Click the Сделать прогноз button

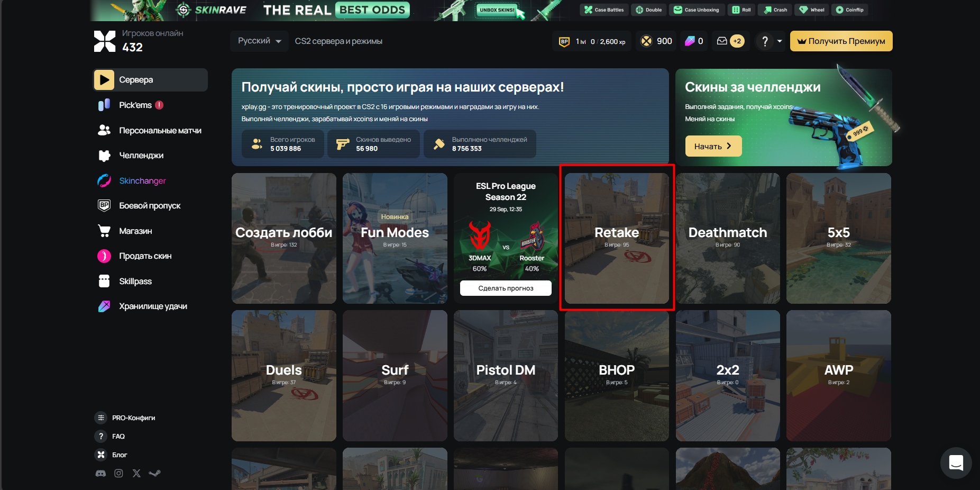click(506, 288)
